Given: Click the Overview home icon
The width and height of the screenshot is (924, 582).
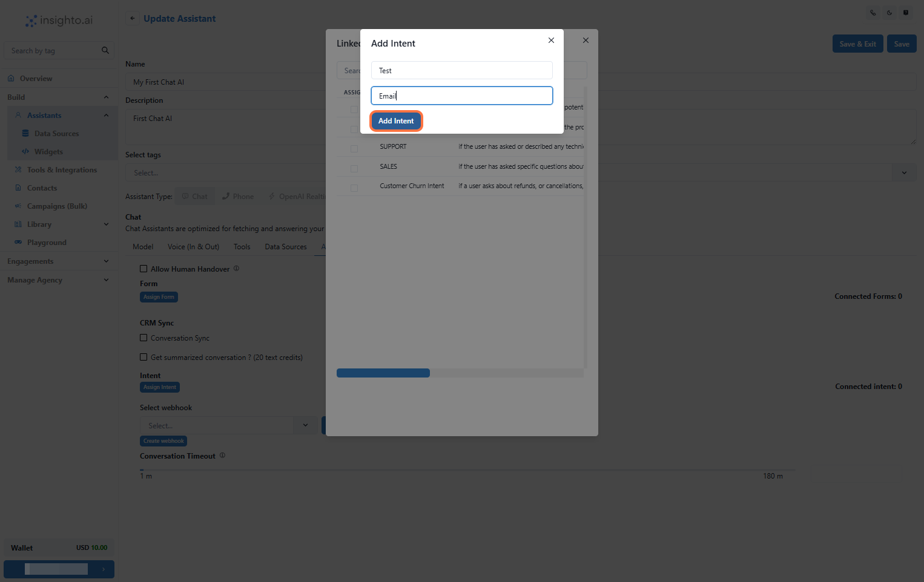Looking at the screenshot, I should 11,79.
